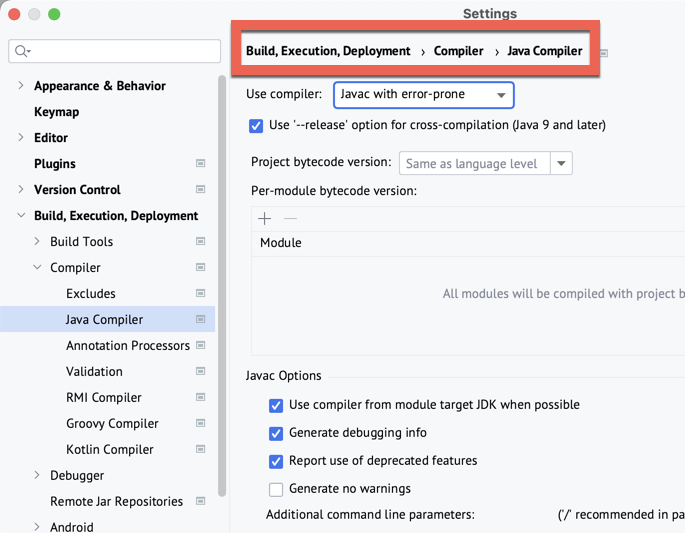
Task: Expand Version Control section
Action: (x=21, y=189)
